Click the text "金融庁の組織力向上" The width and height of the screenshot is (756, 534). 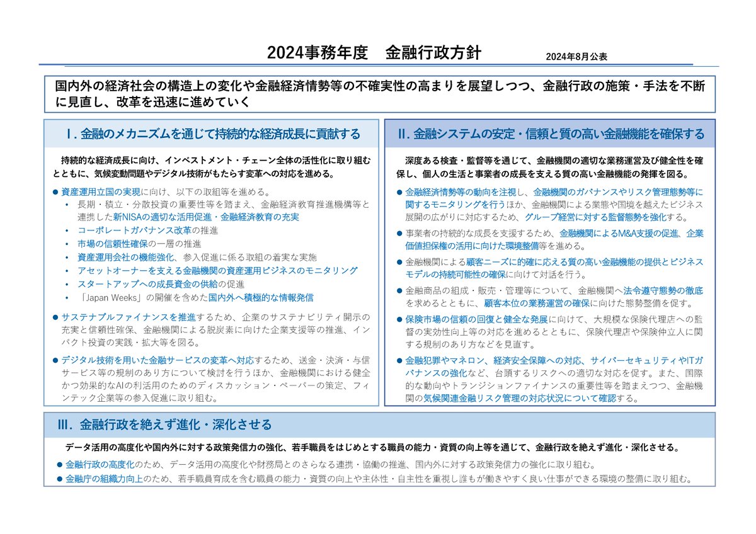click(x=105, y=479)
